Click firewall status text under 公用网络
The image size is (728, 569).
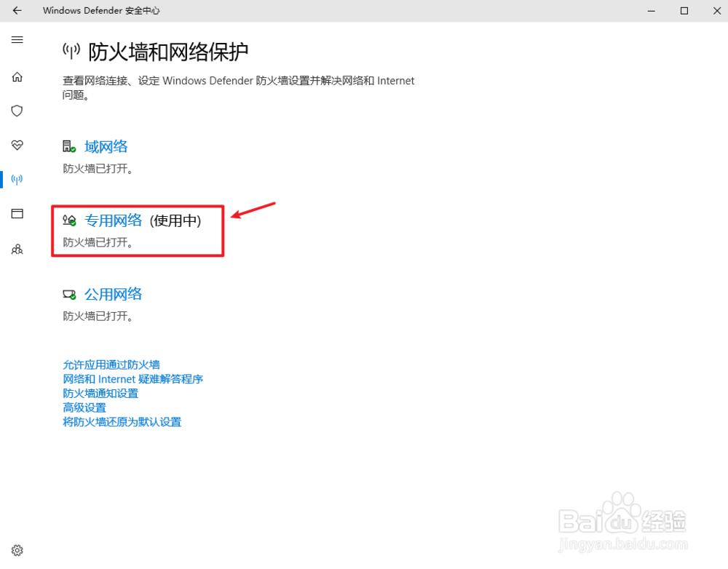(x=98, y=316)
